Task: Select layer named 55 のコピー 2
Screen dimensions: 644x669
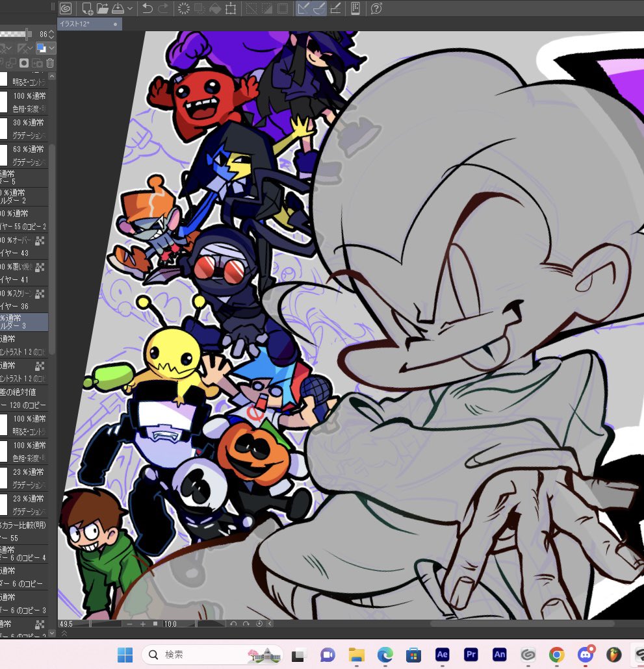Action: 24,220
